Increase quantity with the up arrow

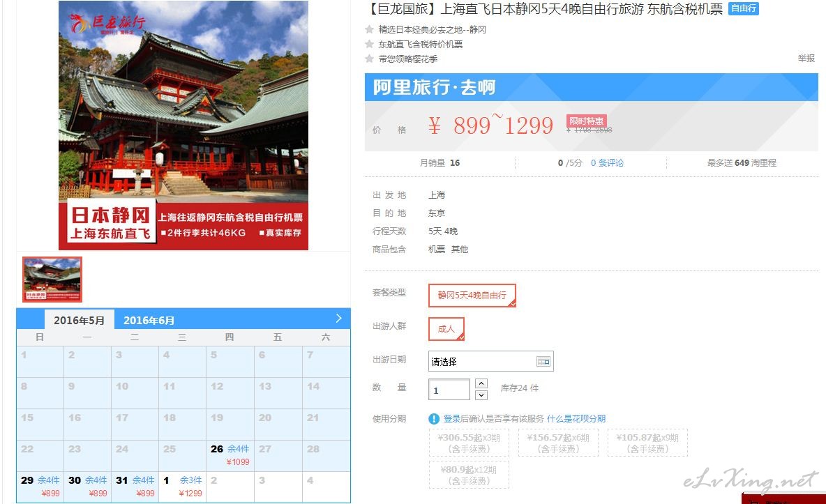481,383
